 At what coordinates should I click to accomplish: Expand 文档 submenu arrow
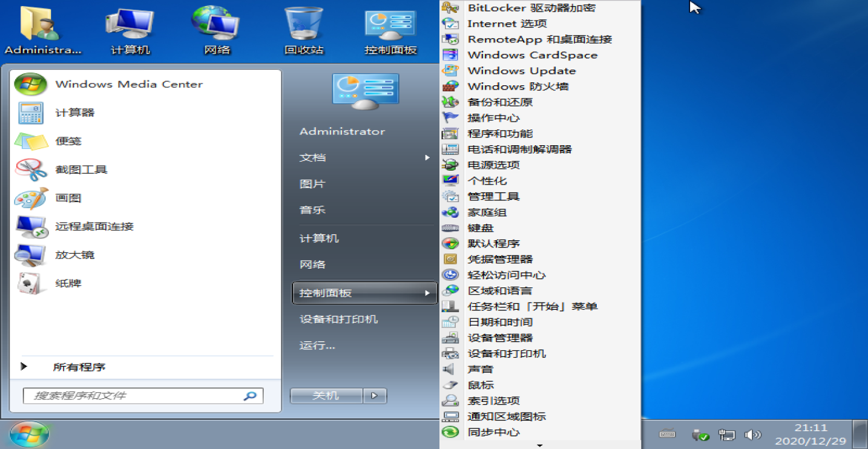coord(427,158)
